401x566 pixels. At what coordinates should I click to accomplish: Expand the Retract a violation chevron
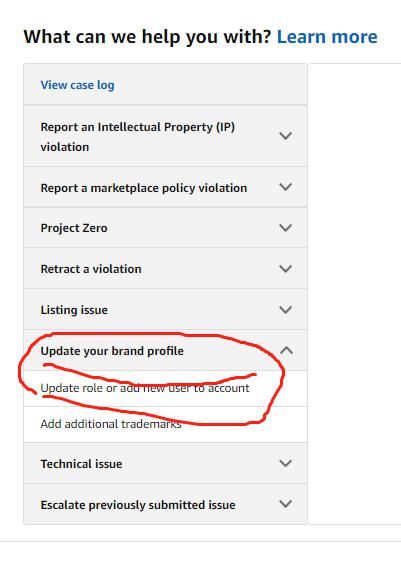286,269
